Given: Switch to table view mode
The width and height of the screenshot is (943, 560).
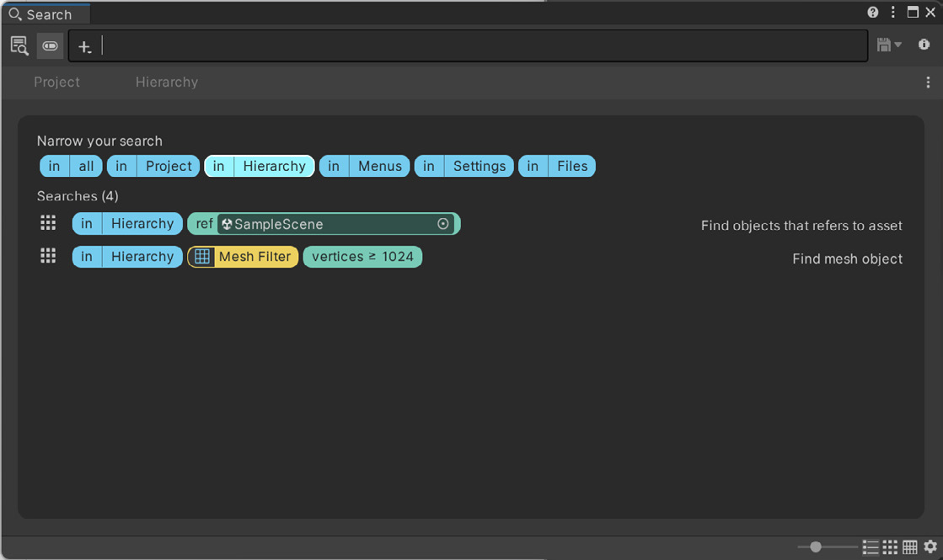Looking at the screenshot, I should pos(910,547).
